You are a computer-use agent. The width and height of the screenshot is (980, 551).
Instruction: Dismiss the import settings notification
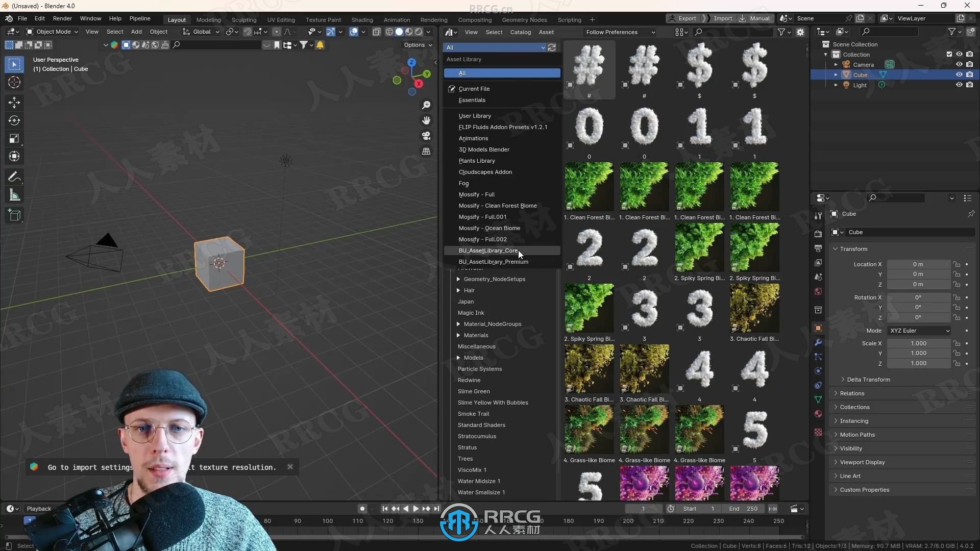click(290, 467)
